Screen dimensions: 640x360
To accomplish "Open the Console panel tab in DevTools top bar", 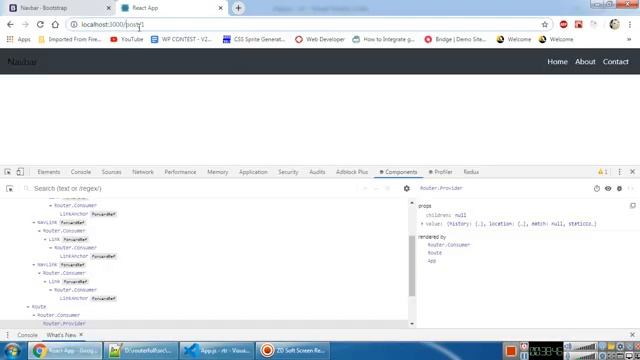I will [x=81, y=172].
